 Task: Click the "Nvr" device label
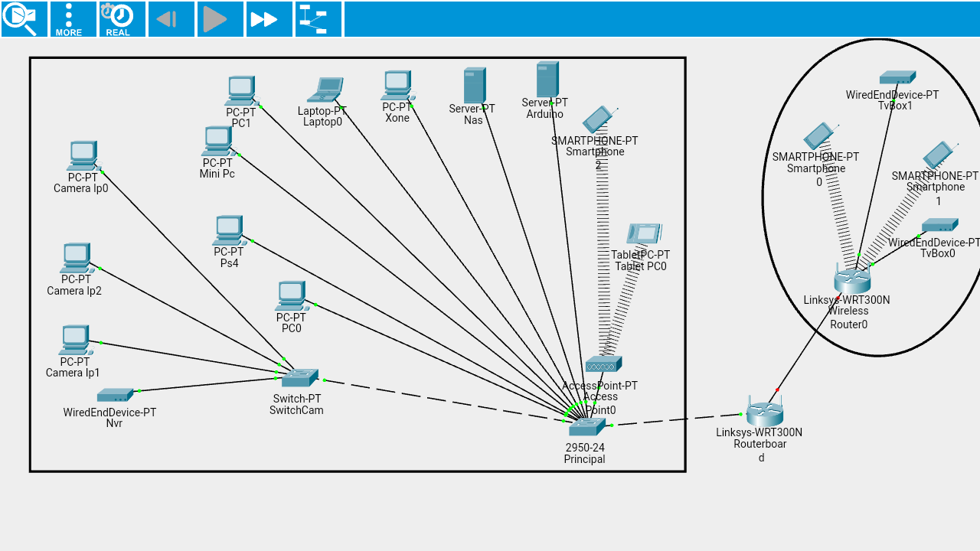pos(114,423)
